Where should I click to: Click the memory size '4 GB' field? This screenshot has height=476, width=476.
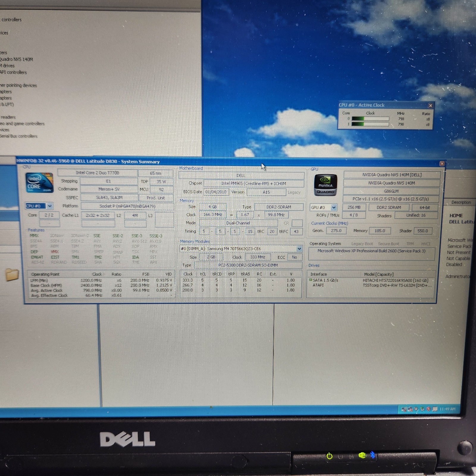tap(213, 207)
